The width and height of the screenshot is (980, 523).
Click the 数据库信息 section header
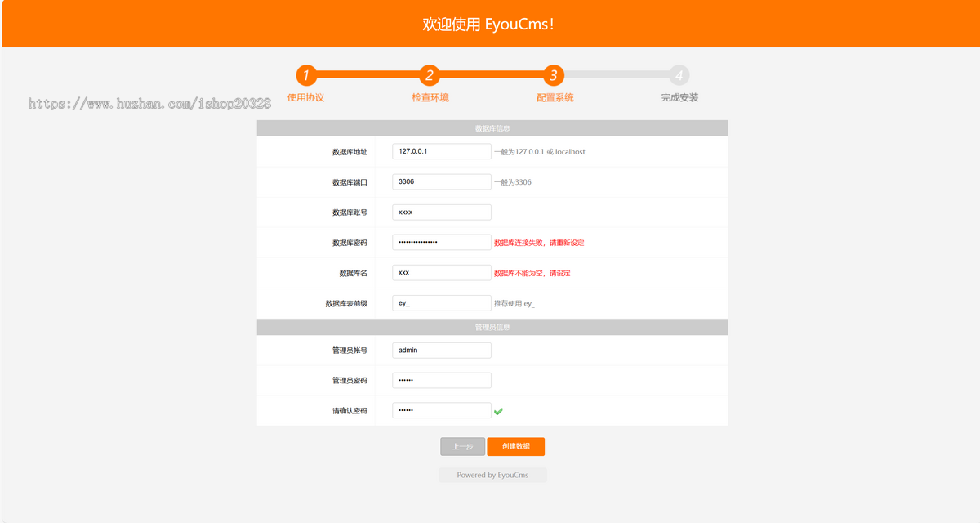(x=492, y=128)
